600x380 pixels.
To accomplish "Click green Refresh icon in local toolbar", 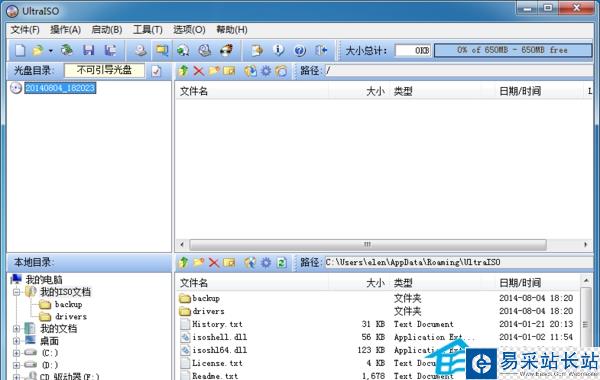I will click(x=282, y=263).
